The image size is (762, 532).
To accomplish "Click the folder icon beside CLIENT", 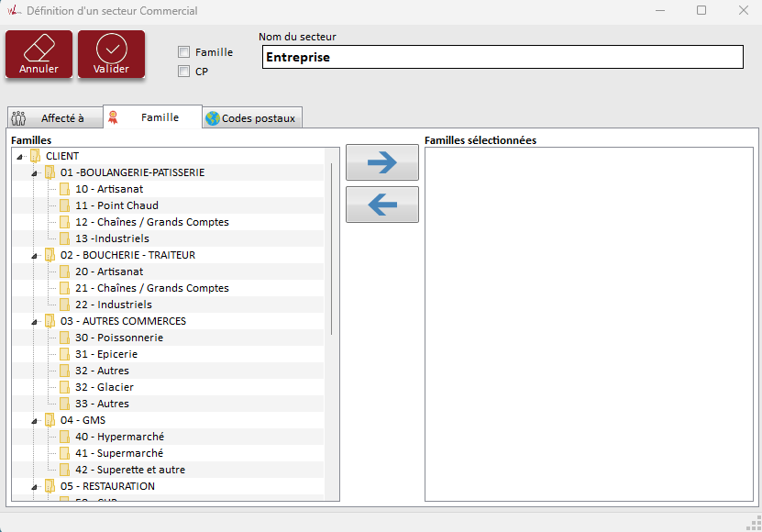I will [35, 156].
